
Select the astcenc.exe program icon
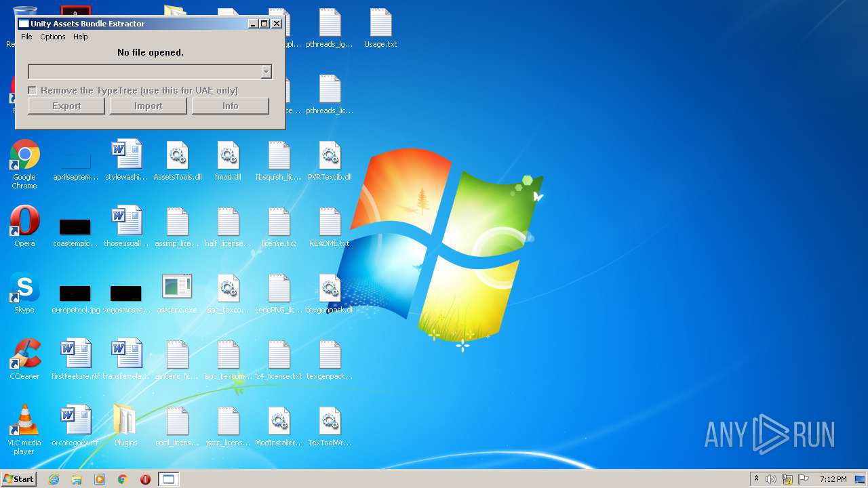(177, 294)
